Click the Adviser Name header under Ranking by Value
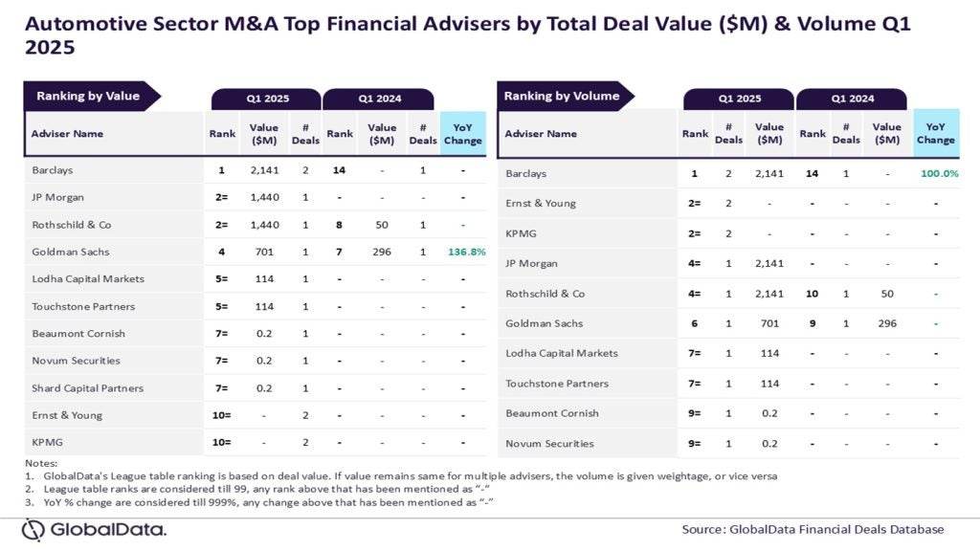Viewport: 980px width, 551px height. (67, 134)
